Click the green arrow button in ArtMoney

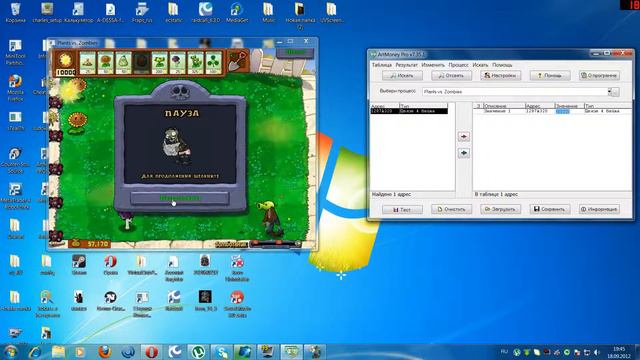tap(464, 153)
